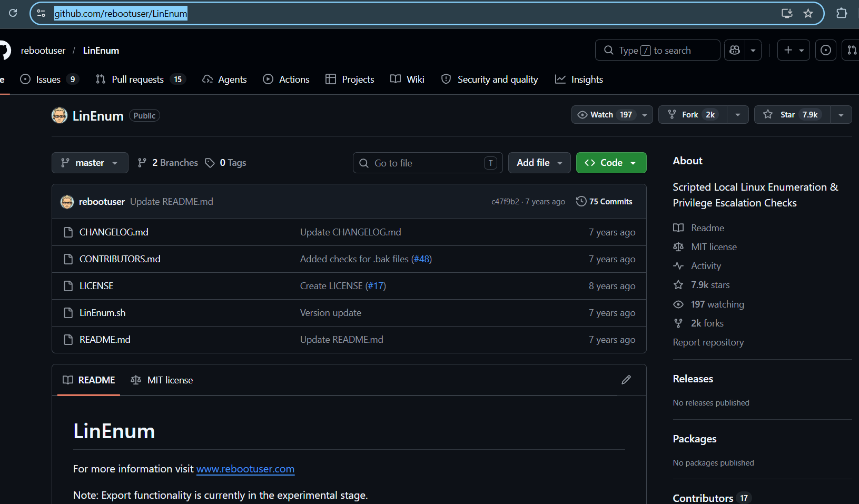Open the plus Create new dropdown
The width and height of the screenshot is (859, 504).
(x=794, y=50)
